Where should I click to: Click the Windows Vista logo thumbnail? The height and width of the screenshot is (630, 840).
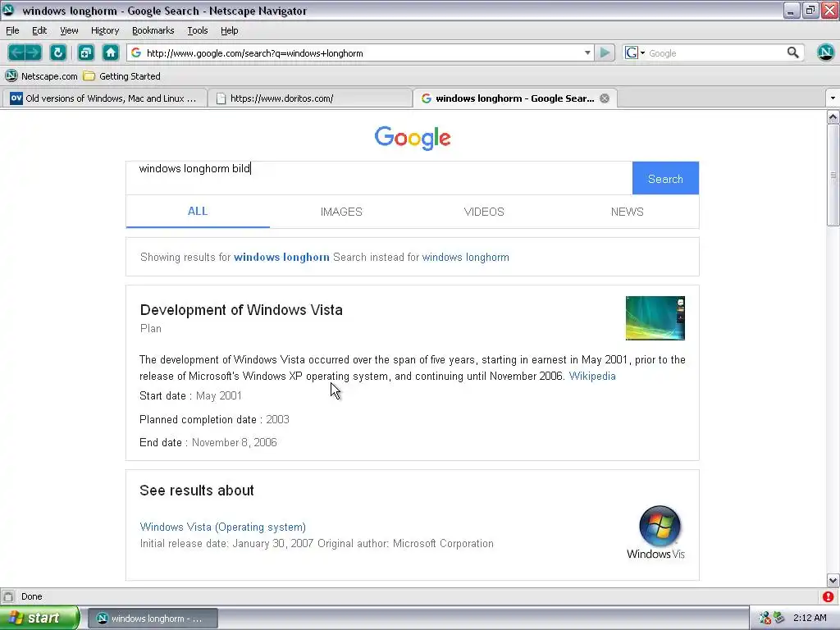tap(656, 532)
